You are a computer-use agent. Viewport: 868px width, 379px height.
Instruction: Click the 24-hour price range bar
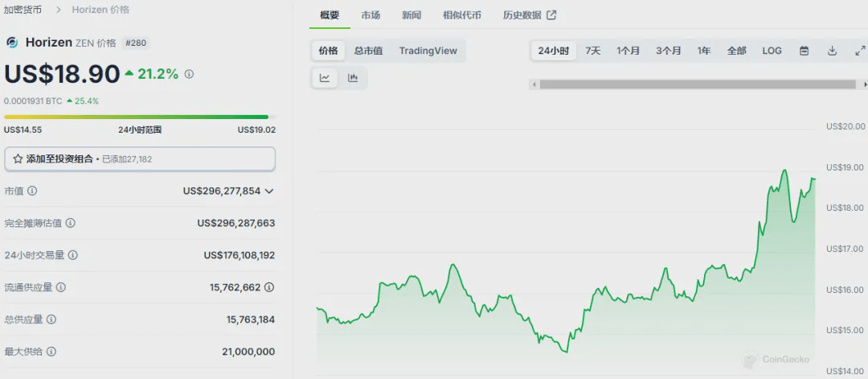(x=140, y=117)
